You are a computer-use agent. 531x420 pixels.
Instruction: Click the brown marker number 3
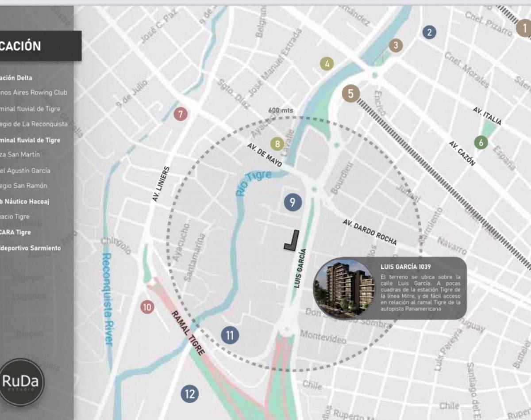pos(396,45)
